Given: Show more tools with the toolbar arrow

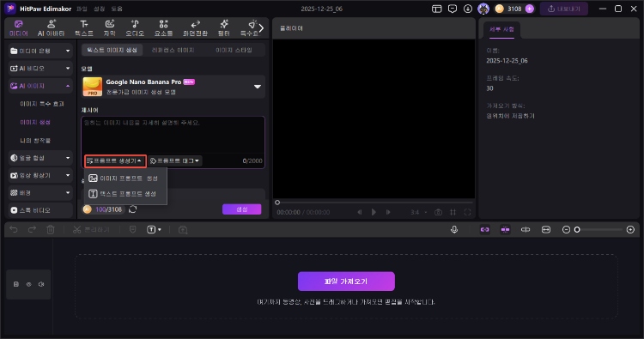Looking at the screenshot, I should (261, 28).
